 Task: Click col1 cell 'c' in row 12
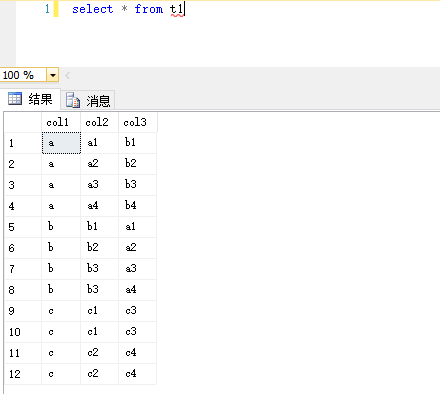click(x=61, y=374)
